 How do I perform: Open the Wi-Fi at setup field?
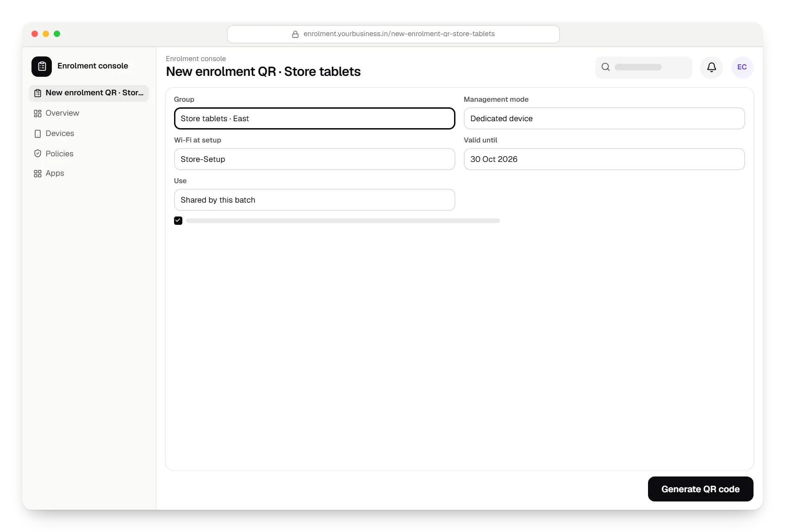315,159
